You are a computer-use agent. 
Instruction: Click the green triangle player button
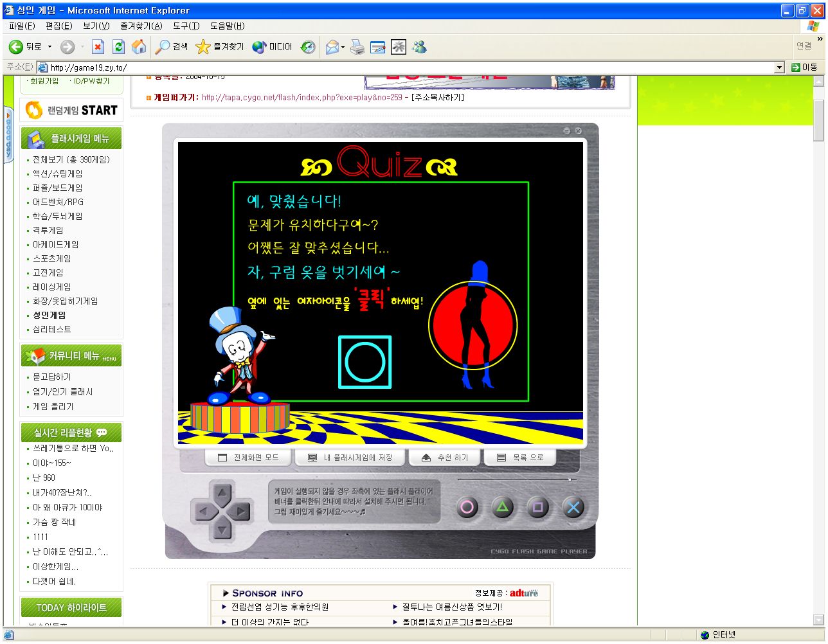tap(503, 508)
